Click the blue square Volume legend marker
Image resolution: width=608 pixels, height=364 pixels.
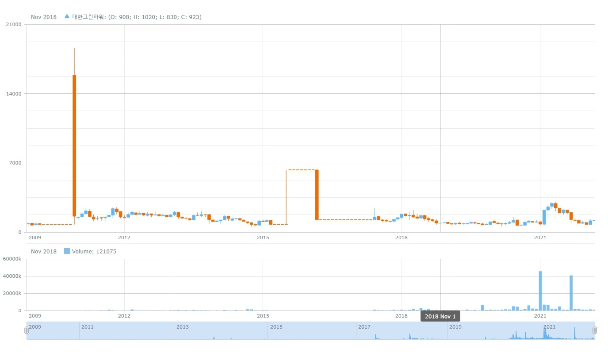coord(67,251)
